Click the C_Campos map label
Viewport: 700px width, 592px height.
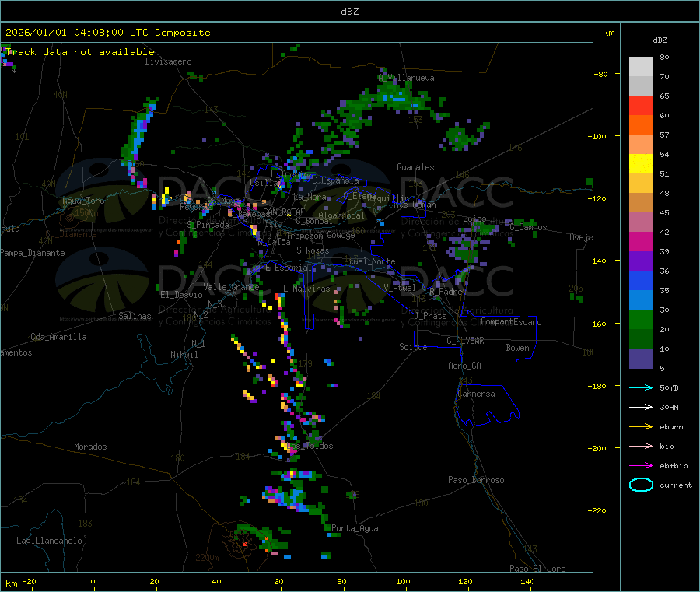[528, 227]
